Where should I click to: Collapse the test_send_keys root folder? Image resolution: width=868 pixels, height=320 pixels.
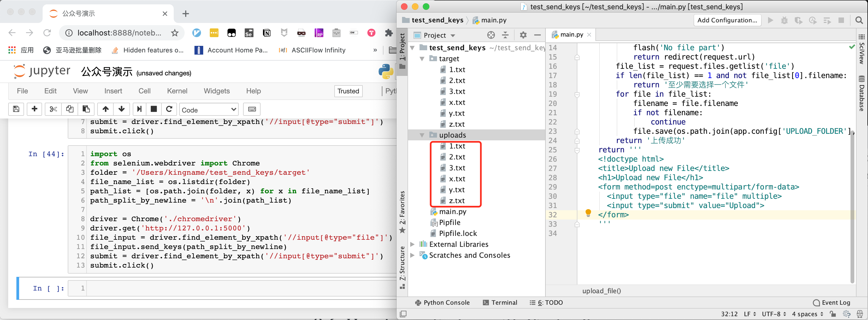pos(412,48)
